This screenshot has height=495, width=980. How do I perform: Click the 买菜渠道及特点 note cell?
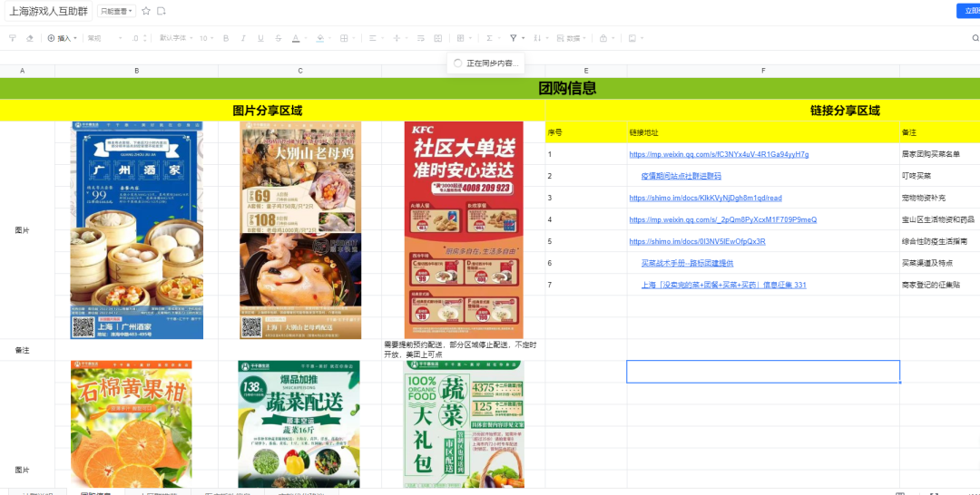(939, 264)
